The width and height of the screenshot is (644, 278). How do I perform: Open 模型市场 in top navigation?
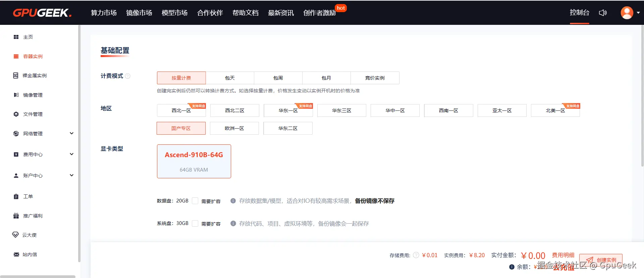coord(174,13)
